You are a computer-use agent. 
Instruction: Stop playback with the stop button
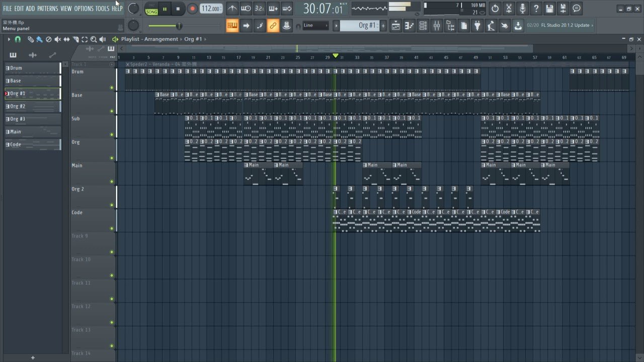point(178,9)
